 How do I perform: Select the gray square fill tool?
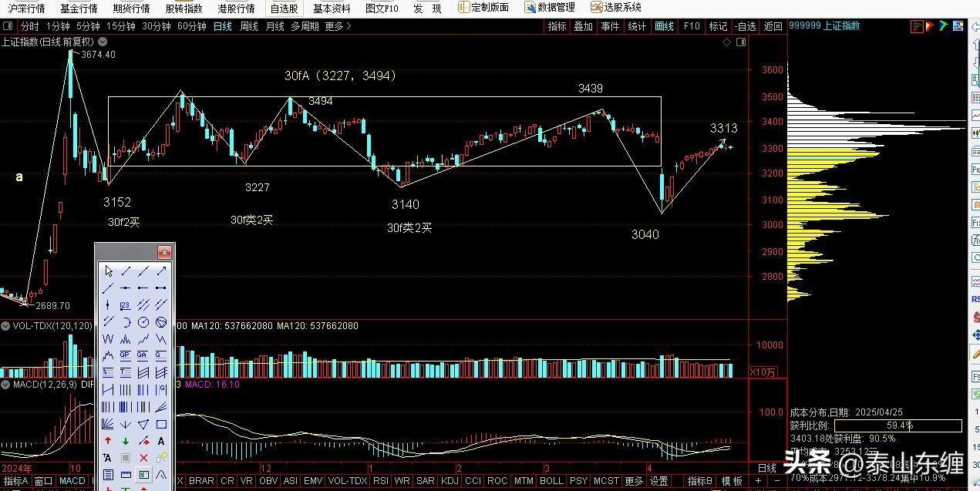coord(126,458)
